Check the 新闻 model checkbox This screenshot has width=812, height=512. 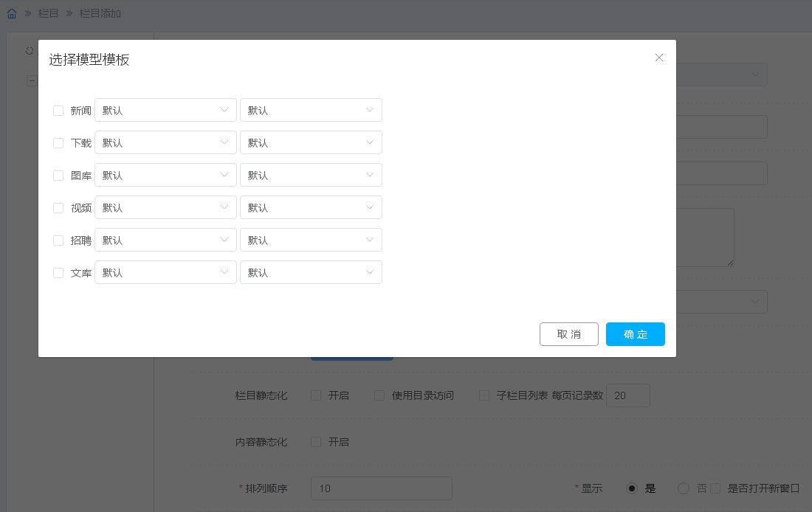(58, 110)
